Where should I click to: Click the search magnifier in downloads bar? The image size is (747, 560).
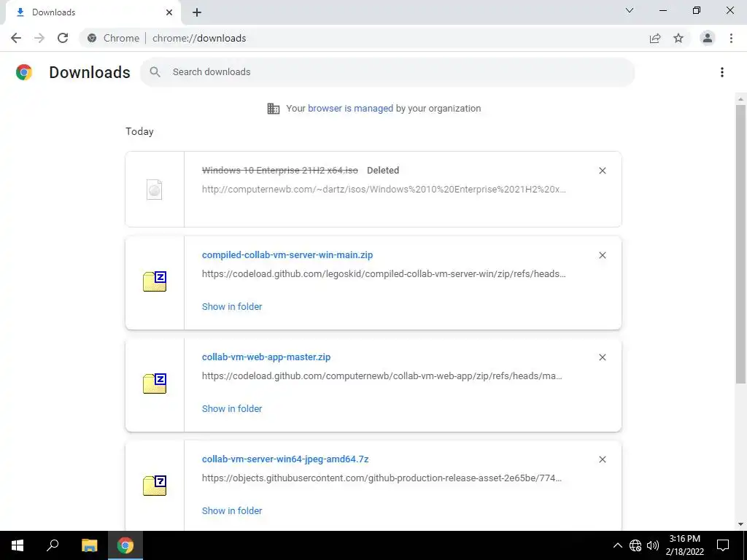155,72
